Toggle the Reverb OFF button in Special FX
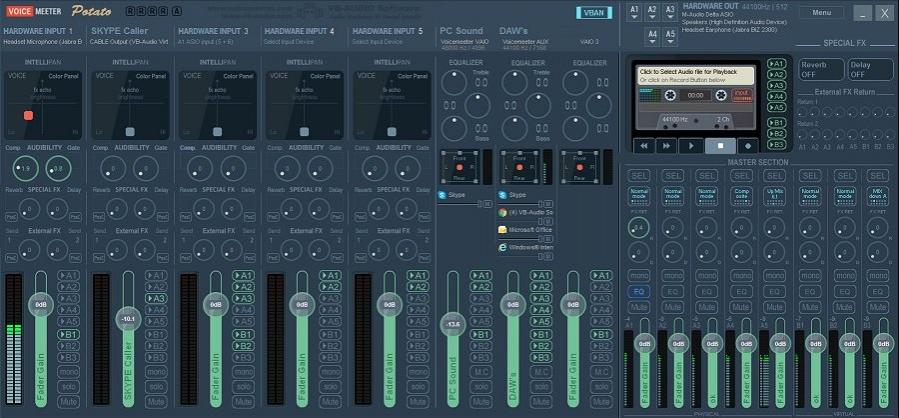The image size is (899, 418). click(820, 69)
